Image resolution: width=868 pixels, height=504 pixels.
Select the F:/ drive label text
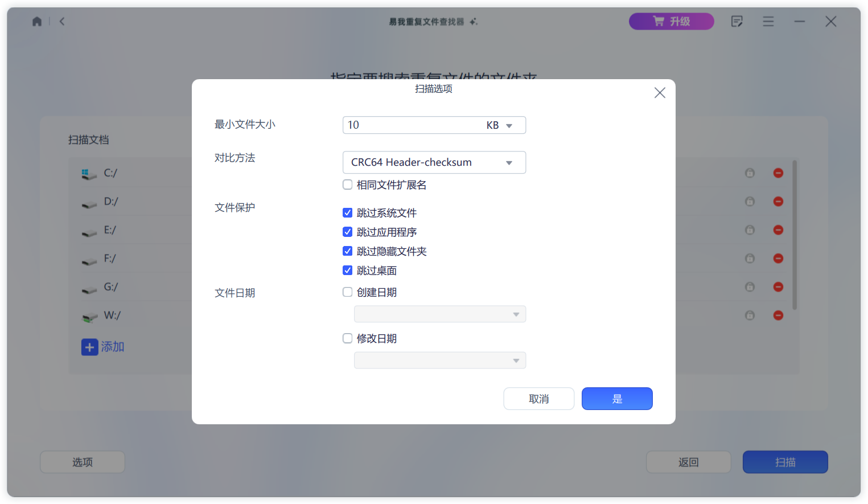point(110,259)
